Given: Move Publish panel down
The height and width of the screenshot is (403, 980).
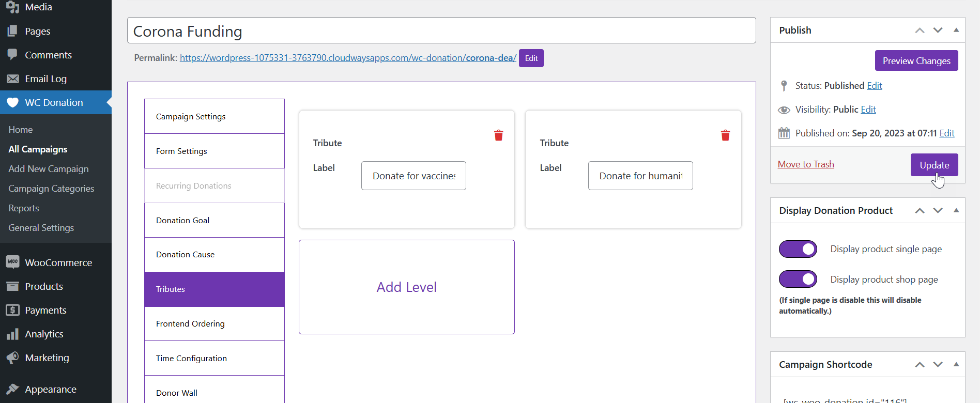Looking at the screenshot, I should tap(938, 30).
